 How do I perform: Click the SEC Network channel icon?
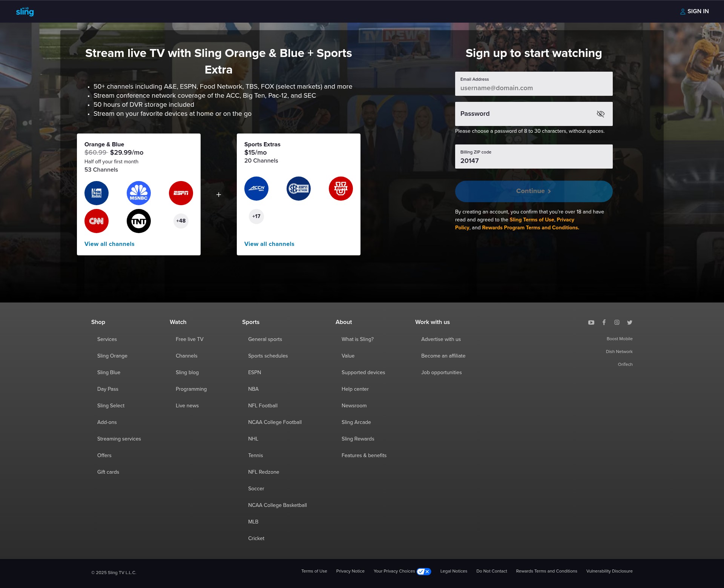[x=299, y=189]
